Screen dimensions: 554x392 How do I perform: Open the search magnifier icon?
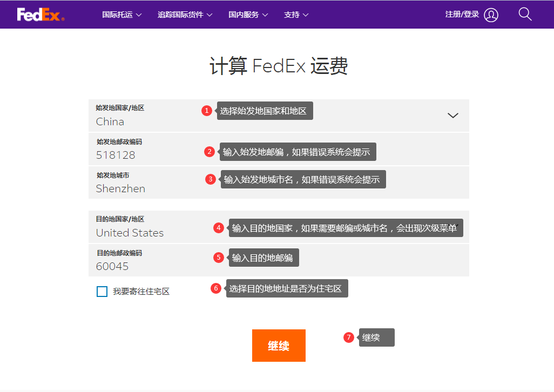pyautogui.click(x=525, y=14)
